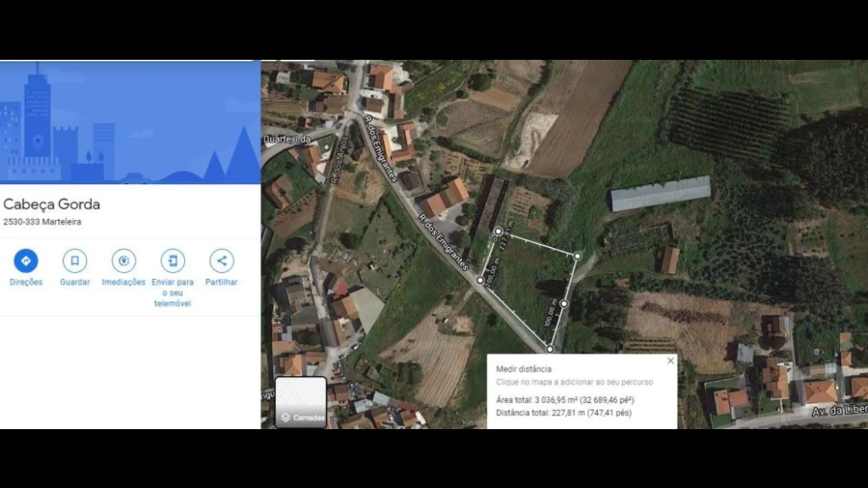Click Enviar para o seu telemóvel icon

[173, 260]
